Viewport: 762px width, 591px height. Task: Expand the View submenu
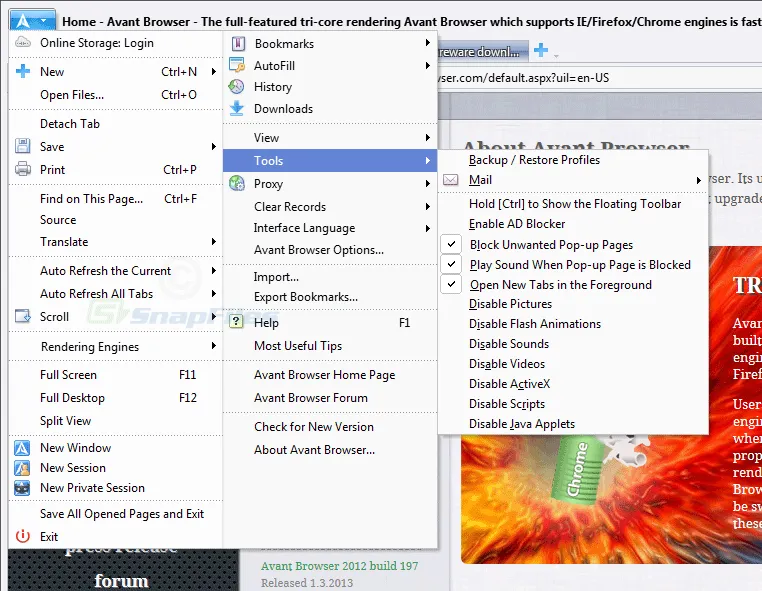[428, 138]
